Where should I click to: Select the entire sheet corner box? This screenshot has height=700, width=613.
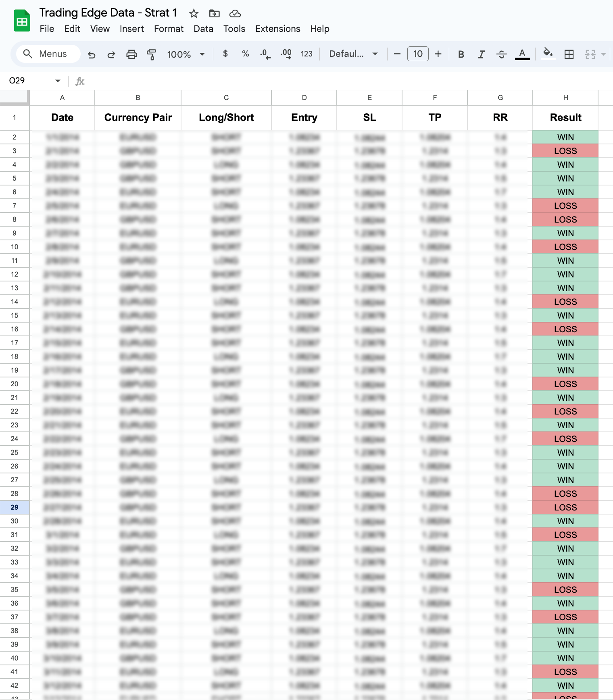15,97
